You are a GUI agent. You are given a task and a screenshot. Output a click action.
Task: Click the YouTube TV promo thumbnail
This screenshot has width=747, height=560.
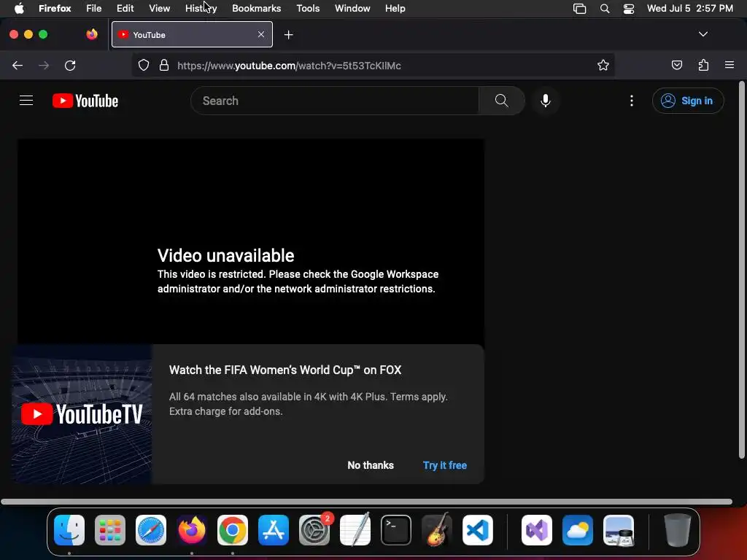pos(82,414)
